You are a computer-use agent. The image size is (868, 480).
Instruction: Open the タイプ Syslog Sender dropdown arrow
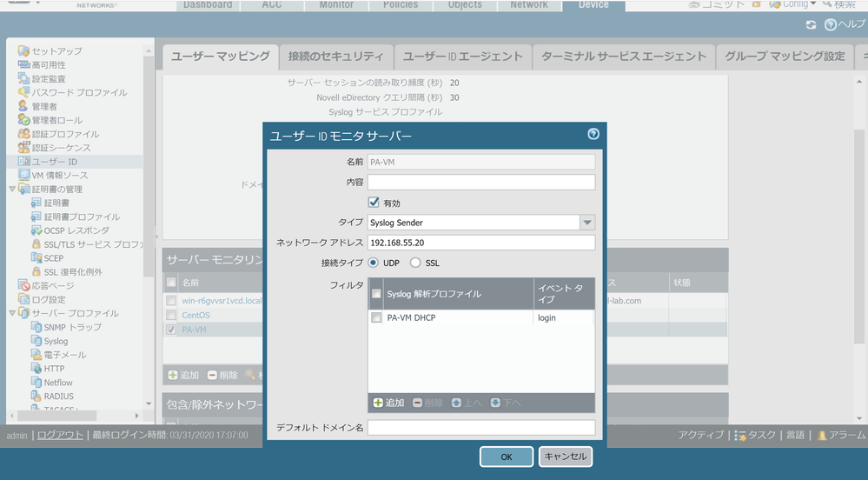tap(587, 223)
